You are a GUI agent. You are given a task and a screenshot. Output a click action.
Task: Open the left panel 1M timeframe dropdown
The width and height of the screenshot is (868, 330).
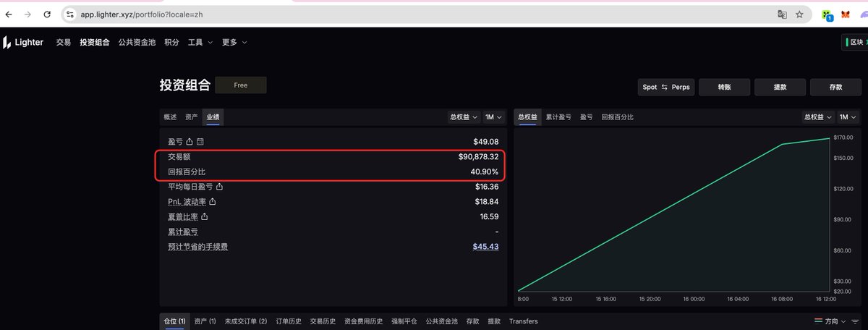493,117
